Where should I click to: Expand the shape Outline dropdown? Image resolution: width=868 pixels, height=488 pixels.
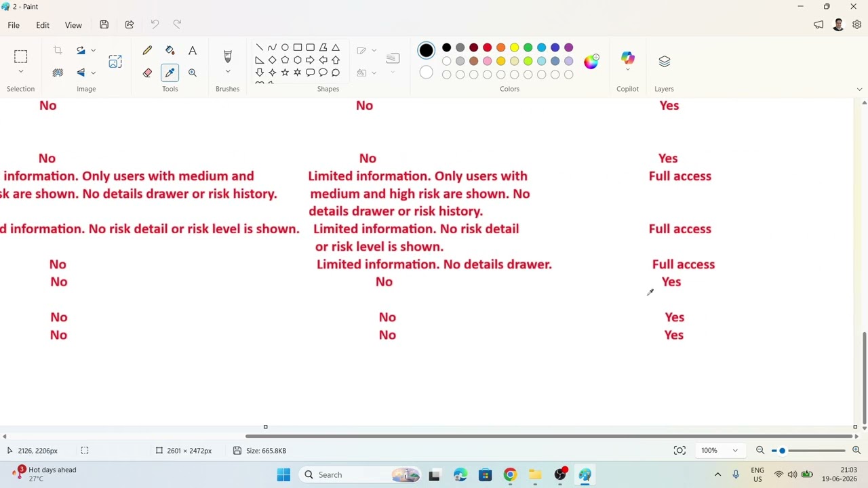tap(374, 51)
